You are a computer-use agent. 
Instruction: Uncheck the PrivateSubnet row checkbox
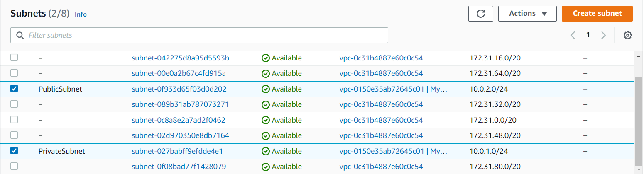[x=14, y=151]
